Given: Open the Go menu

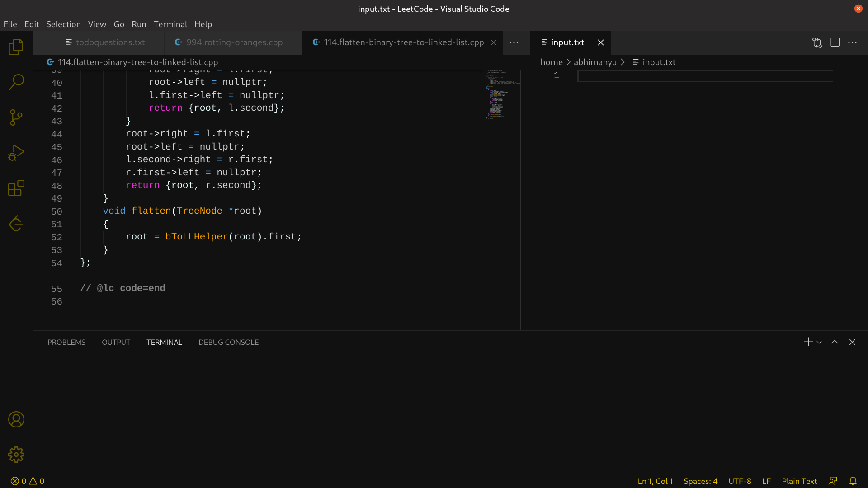Looking at the screenshot, I should click(x=119, y=24).
